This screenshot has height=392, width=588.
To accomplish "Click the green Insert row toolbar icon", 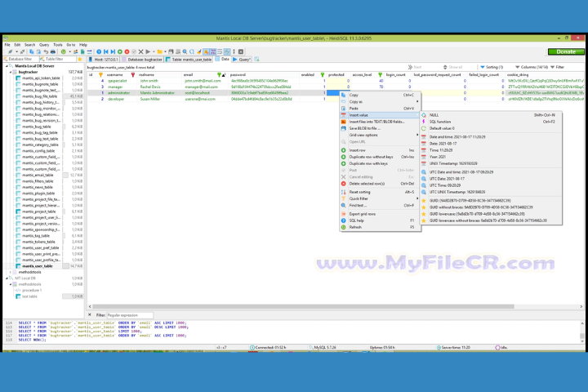I will 120,51.
